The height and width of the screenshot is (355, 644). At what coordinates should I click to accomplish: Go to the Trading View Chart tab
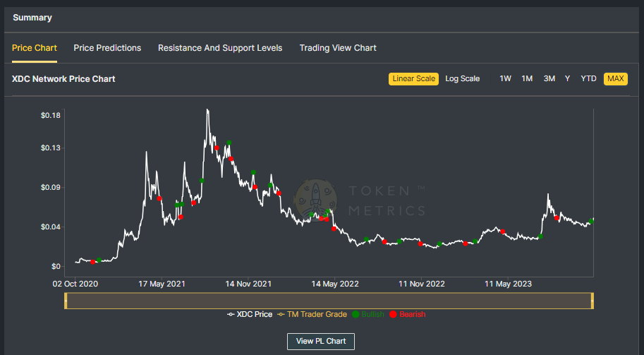click(338, 48)
